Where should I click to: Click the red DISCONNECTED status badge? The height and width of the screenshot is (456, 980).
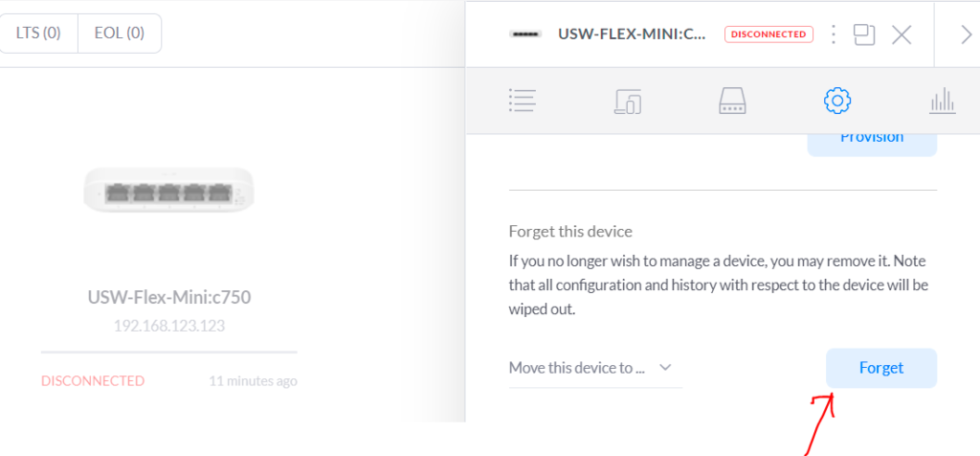click(x=768, y=34)
